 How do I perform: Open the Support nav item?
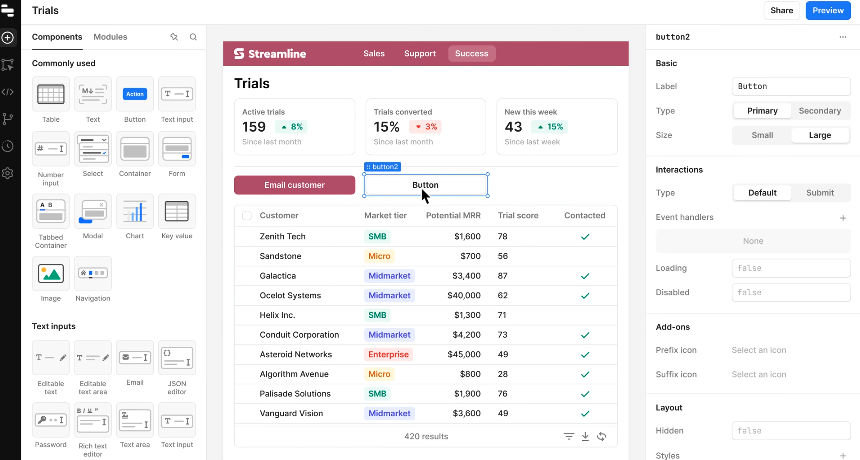click(420, 54)
